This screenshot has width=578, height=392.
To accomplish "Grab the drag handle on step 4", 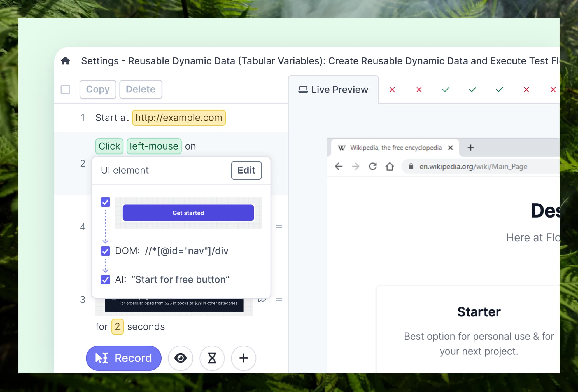I will coord(279,227).
